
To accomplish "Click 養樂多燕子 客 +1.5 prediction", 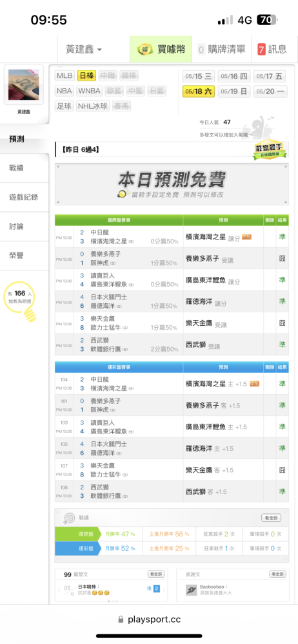I will pyautogui.click(x=212, y=405).
